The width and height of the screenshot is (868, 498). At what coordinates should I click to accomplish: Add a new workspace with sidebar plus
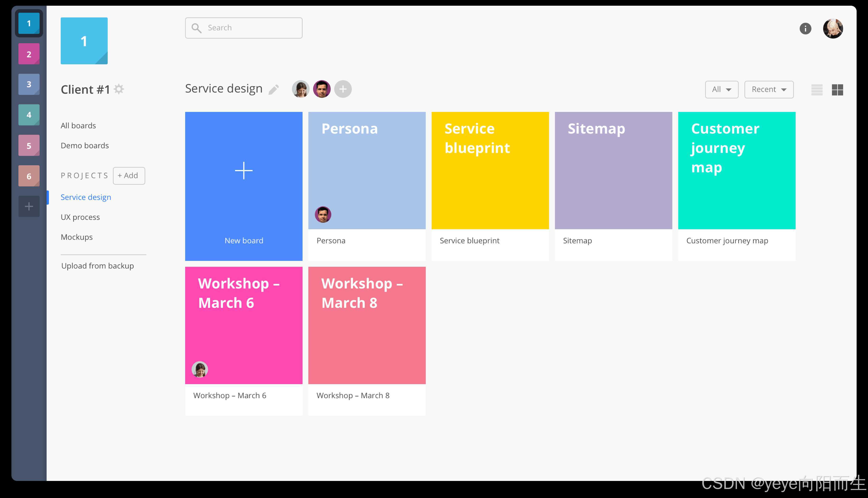pos(29,206)
